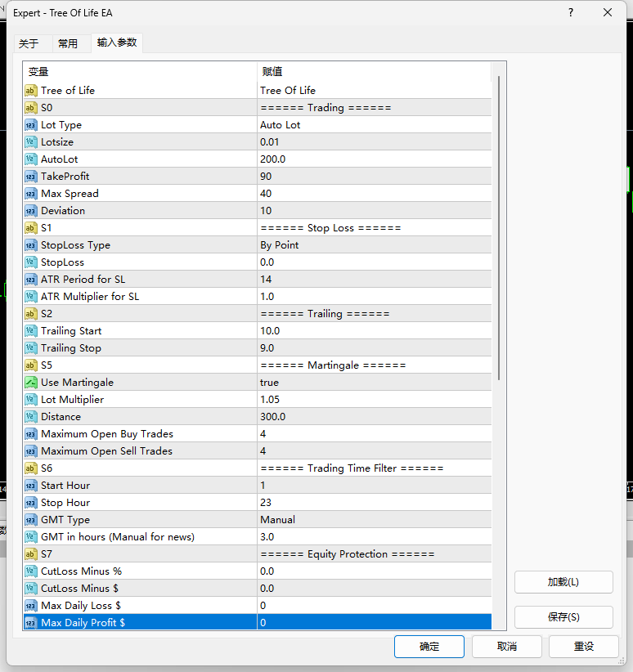Click the double icon next to StopLoss row
The height and width of the screenshot is (672, 633).
pos(30,262)
